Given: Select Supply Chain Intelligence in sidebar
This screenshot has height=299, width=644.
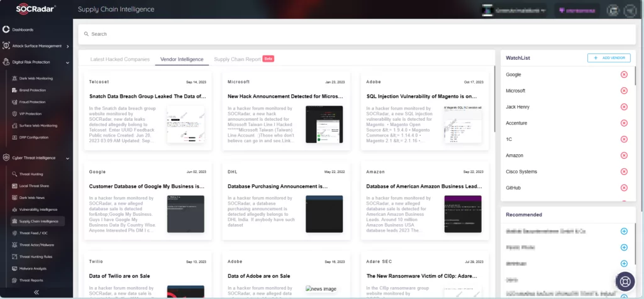Looking at the screenshot, I should pyautogui.click(x=38, y=222).
